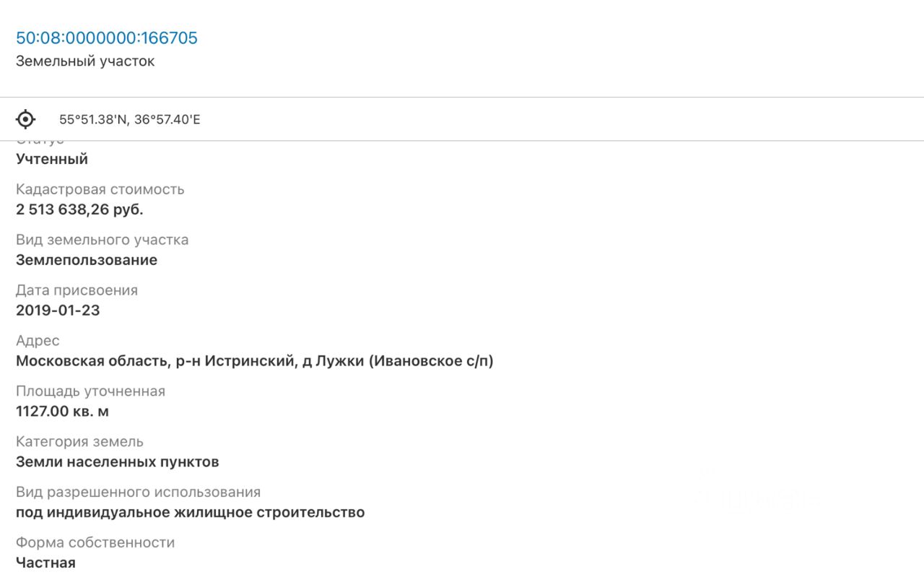Image resolution: width=924 pixels, height=585 pixels.
Task: Select the date 2019-01-23
Action: (x=58, y=311)
